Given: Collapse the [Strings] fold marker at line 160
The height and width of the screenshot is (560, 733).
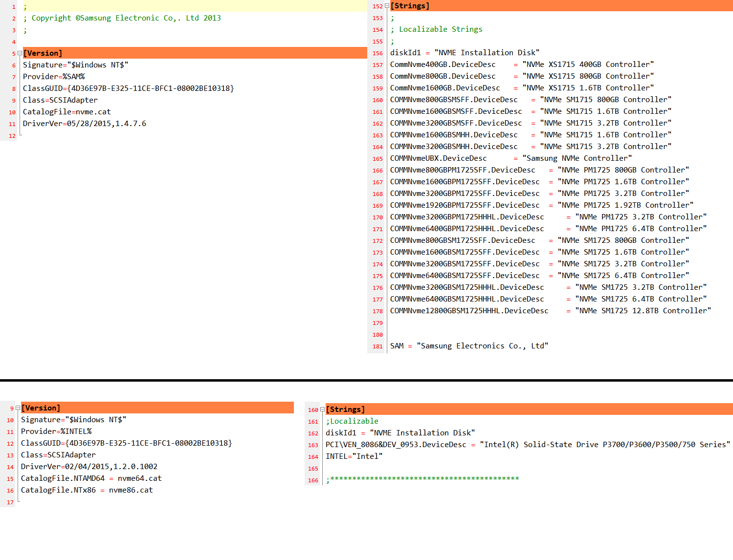Looking at the screenshot, I should (x=322, y=409).
